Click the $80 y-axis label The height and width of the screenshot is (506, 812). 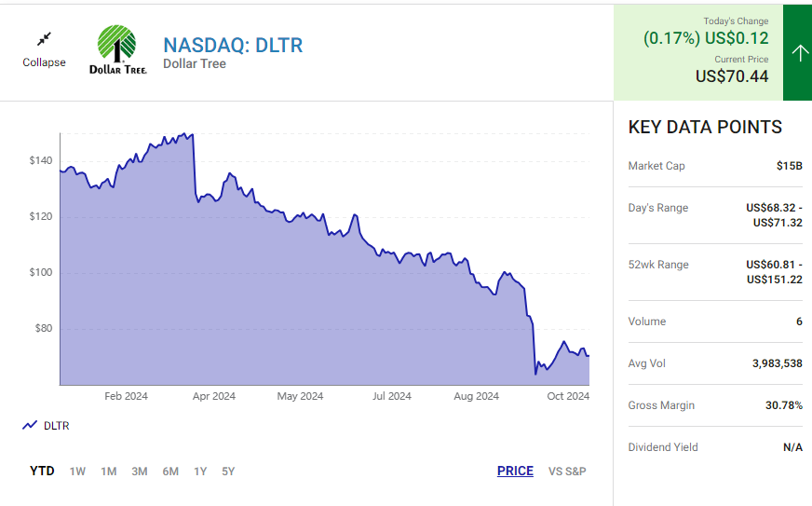[44, 329]
